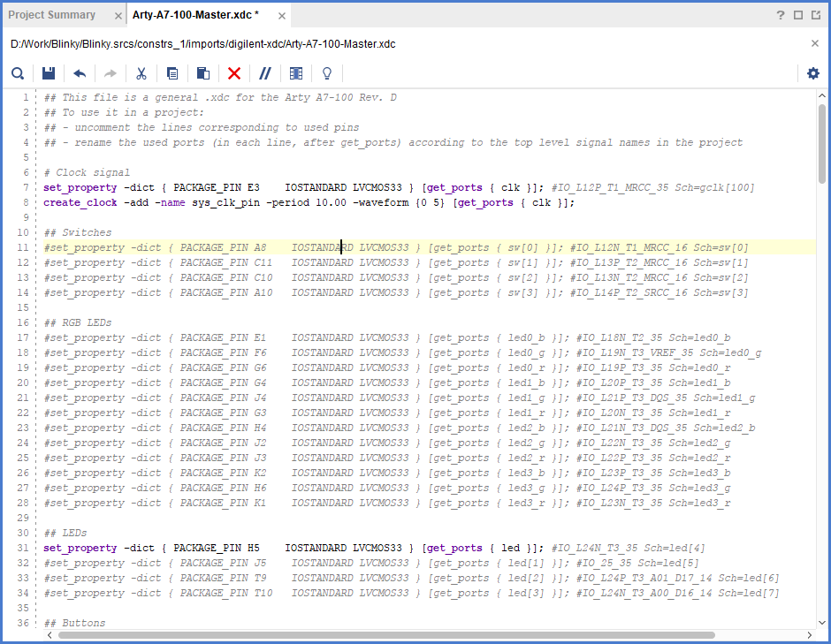Cut selected text with scissors icon
Viewport: 831px width, 644px height.
click(x=141, y=73)
